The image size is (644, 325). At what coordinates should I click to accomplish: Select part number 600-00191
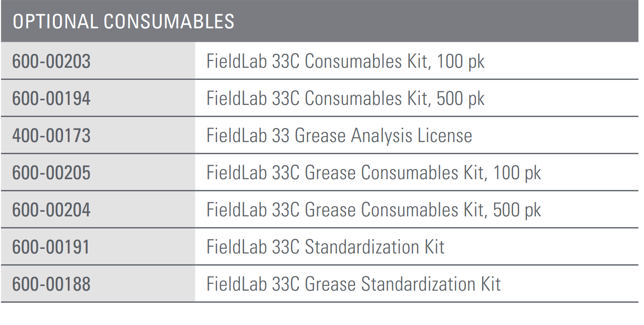[51, 247]
